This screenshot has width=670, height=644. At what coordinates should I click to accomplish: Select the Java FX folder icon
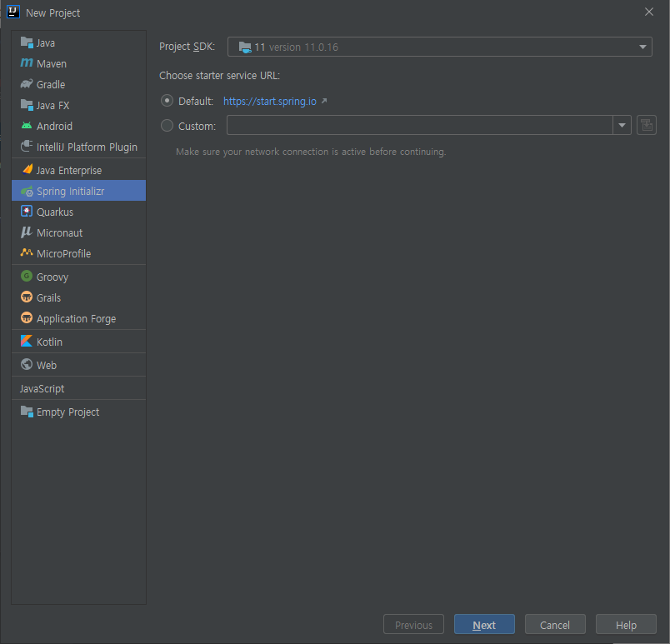click(27, 105)
